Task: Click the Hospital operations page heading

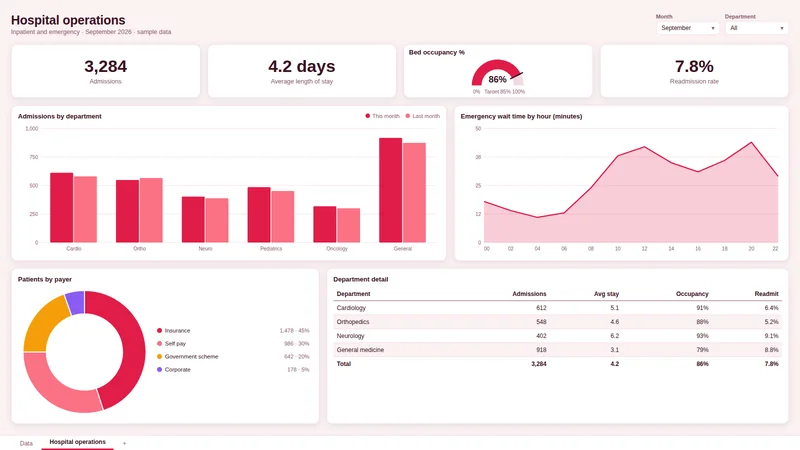Action: click(x=68, y=20)
